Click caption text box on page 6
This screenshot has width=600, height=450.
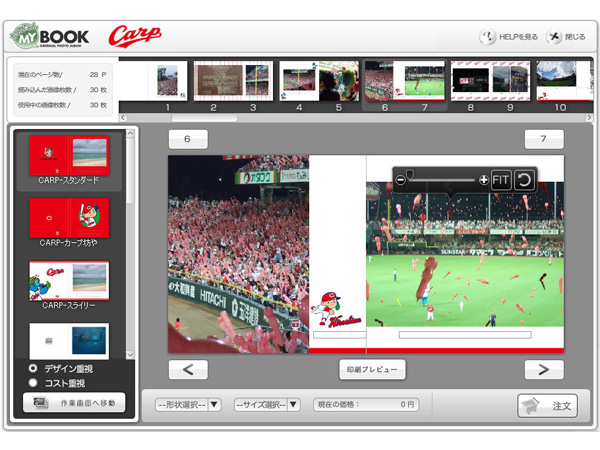point(339,335)
